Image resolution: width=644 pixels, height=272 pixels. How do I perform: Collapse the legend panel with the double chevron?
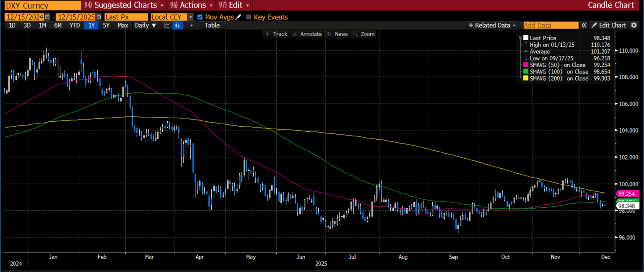(584, 25)
